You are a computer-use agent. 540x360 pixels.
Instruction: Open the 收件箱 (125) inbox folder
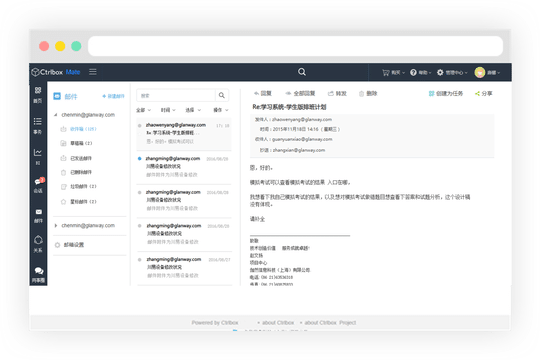[x=83, y=129]
